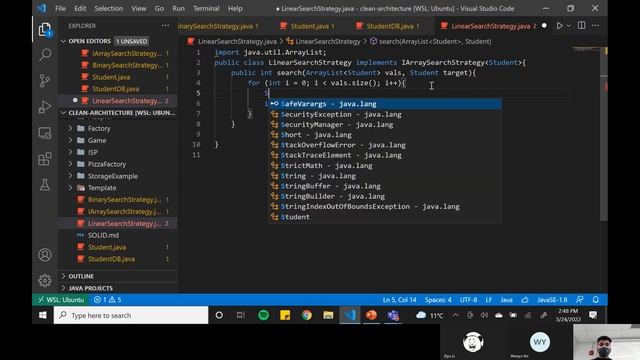Open Microsoft Teams from the taskbar

click(x=393, y=315)
